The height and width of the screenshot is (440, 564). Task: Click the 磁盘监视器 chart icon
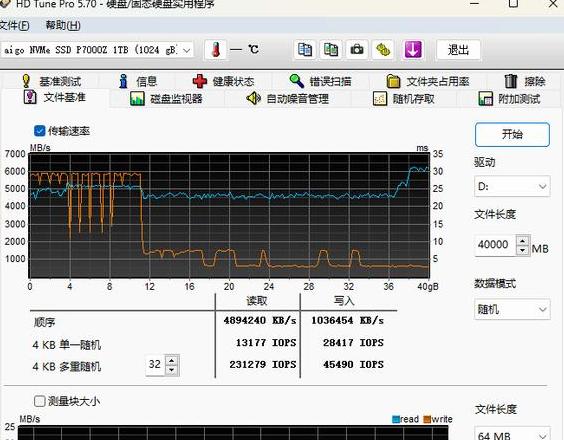[137, 99]
